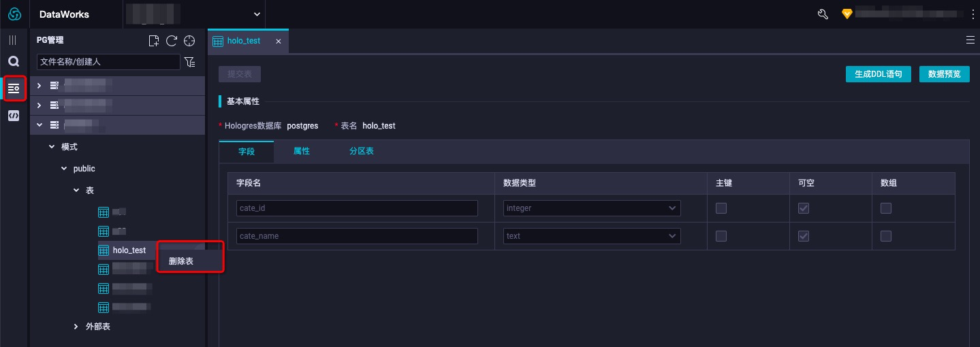The image size is (980, 347).
Task: Click the cate_id field name input
Action: click(x=357, y=208)
